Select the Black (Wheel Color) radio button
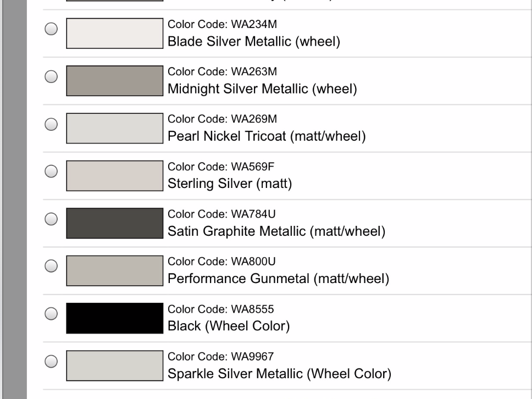Viewport: 532px width, 399px height. [x=51, y=313]
